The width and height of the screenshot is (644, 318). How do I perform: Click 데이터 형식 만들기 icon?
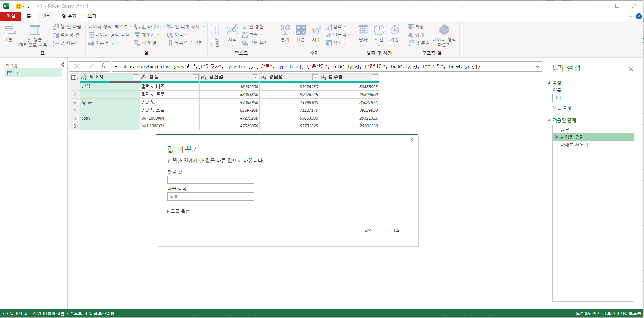pos(444,30)
